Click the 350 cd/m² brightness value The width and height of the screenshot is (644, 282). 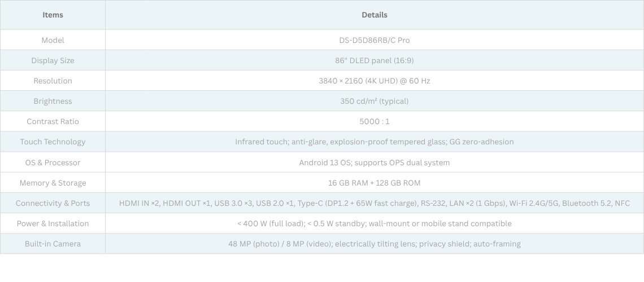tap(374, 101)
